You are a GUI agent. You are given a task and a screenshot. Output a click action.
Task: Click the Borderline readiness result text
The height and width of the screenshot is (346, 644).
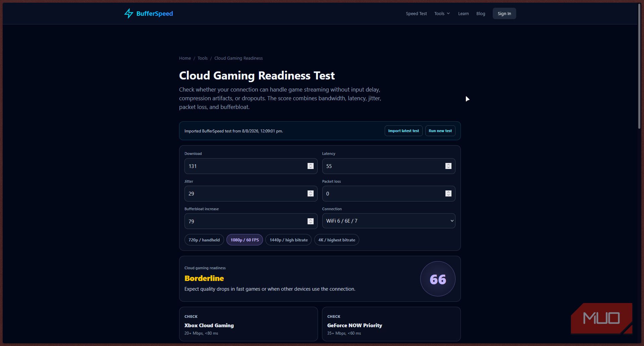(204, 278)
